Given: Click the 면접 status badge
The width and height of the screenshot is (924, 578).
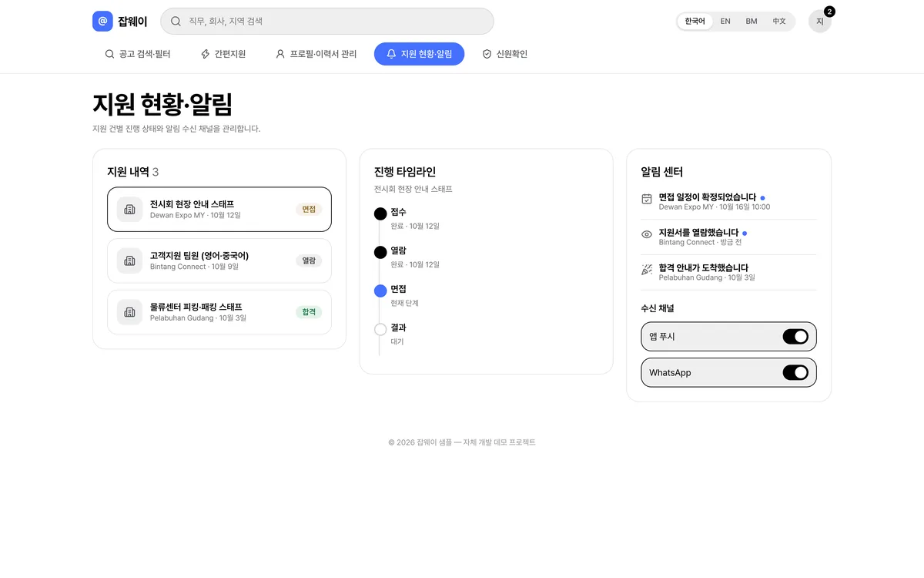Looking at the screenshot, I should 309,209.
